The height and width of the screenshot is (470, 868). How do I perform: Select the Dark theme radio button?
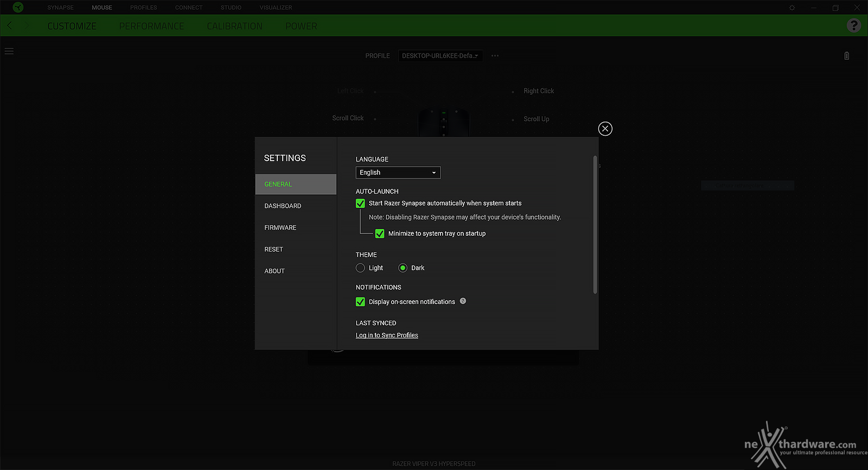click(403, 268)
